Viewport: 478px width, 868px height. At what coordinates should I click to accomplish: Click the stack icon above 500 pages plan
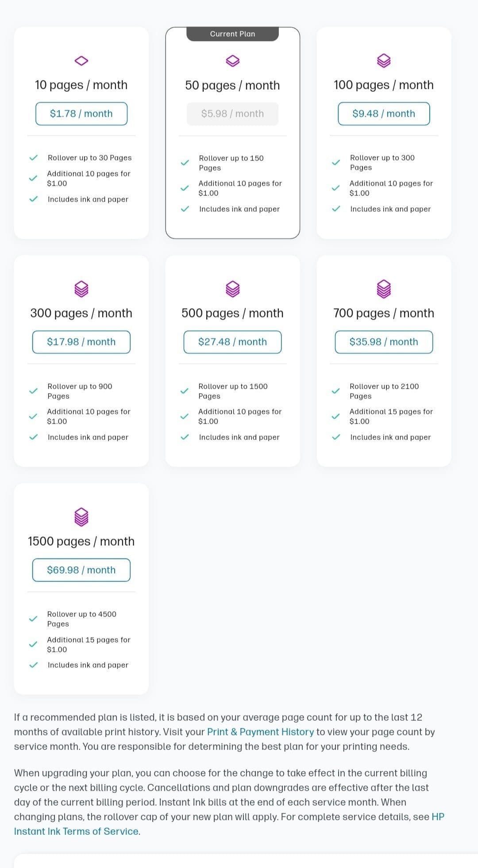[233, 289]
